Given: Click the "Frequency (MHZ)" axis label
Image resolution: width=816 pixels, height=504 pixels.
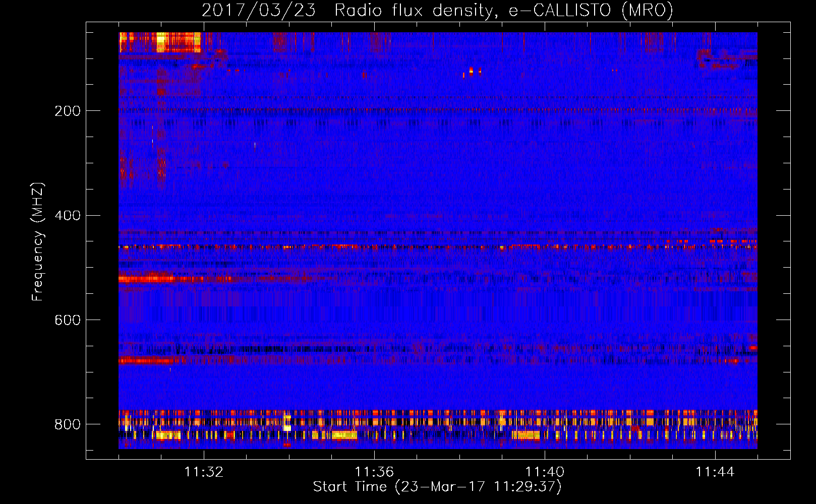Looking at the screenshot, I should click(37, 241).
